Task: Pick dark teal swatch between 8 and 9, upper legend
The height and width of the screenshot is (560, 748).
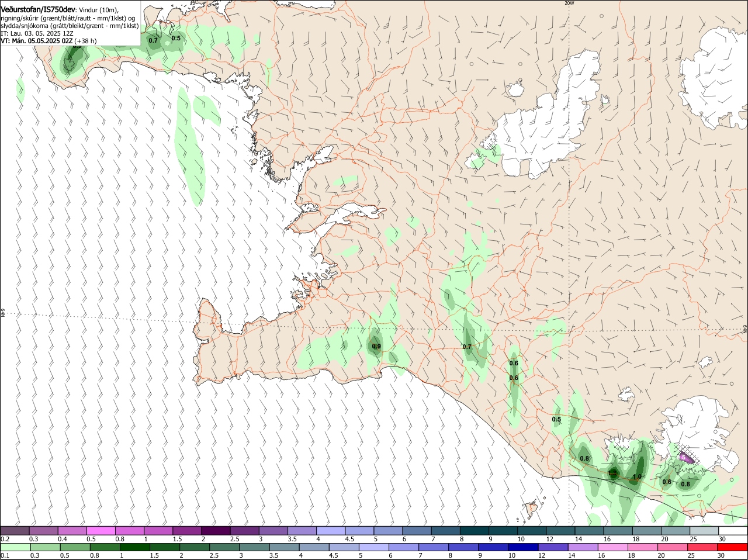Action: coord(474,530)
